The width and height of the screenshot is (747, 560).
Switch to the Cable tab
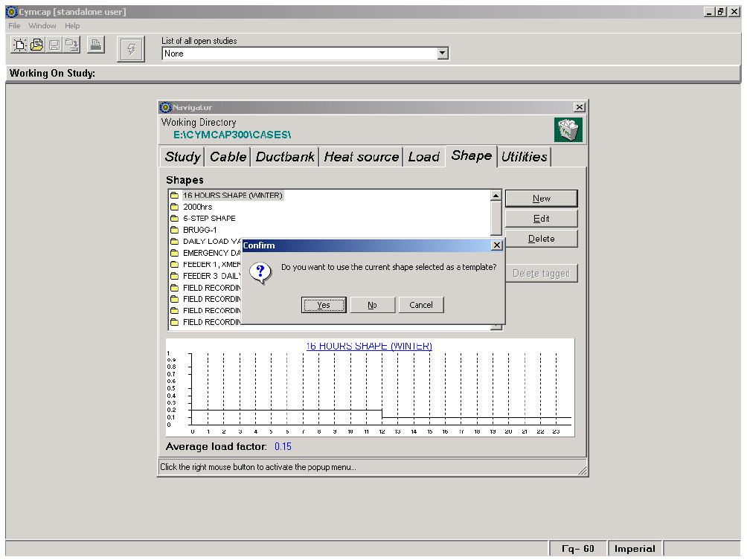coord(228,157)
